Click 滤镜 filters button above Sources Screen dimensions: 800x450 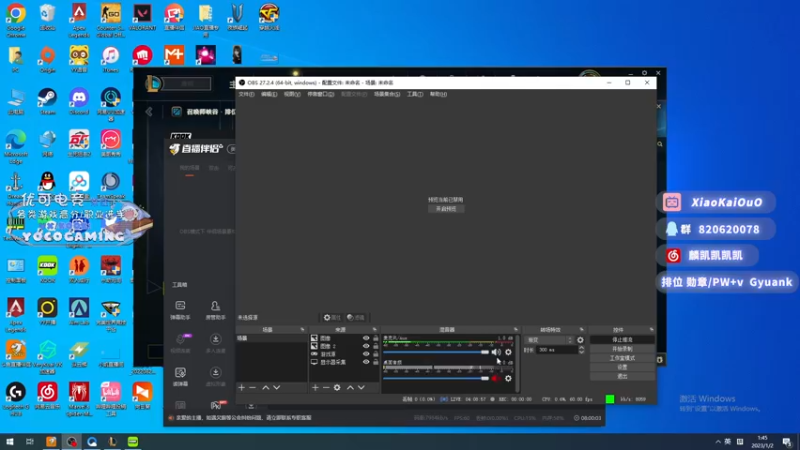coord(356,317)
